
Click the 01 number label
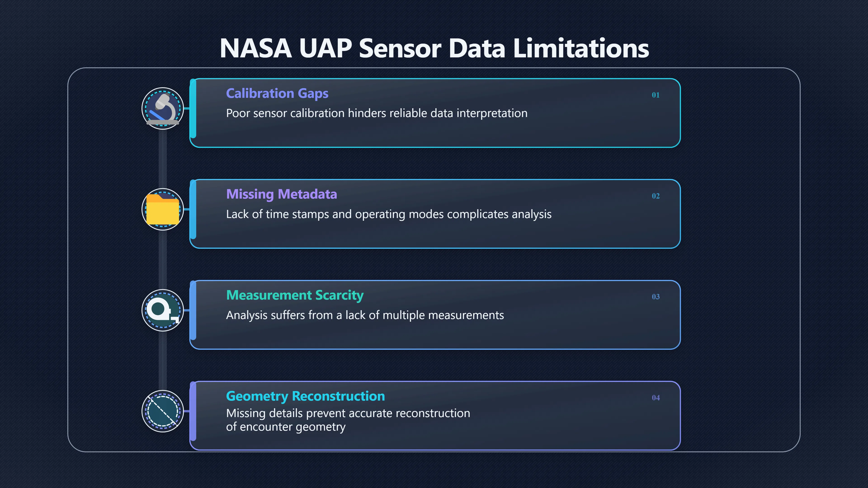tap(655, 95)
